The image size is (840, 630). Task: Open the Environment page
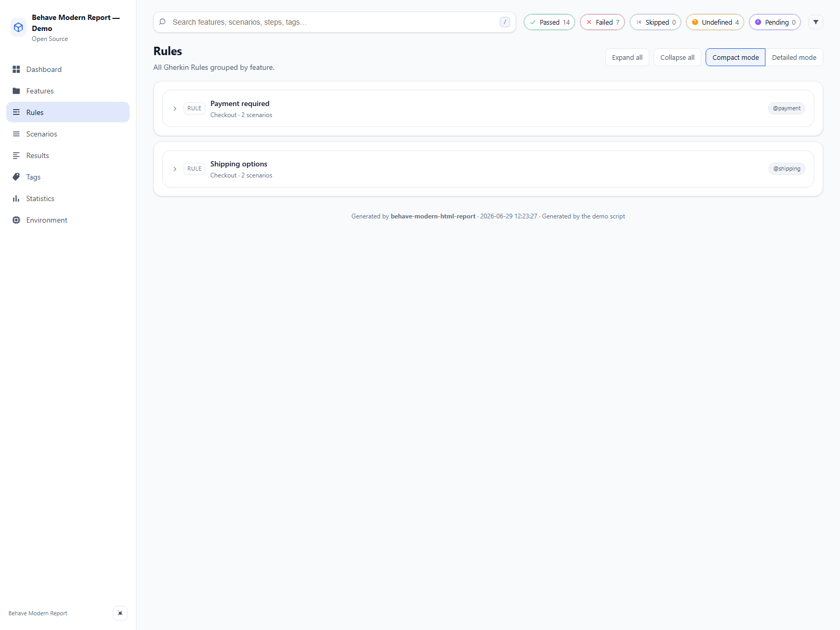[x=68, y=220]
